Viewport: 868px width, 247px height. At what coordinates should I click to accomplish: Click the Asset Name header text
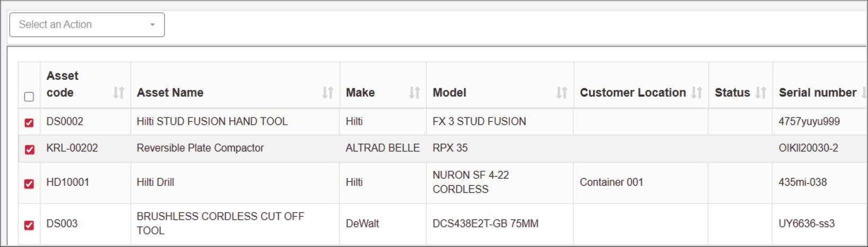tap(170, 93)
